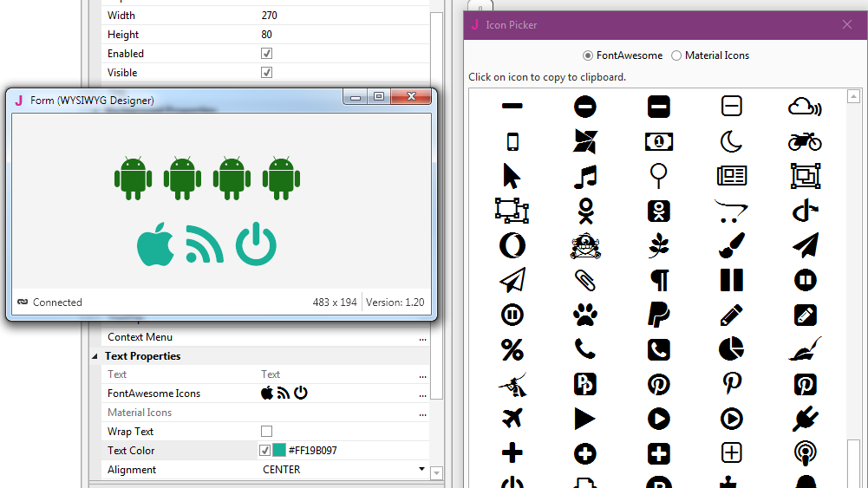Copy the plain pencil icon
Image resolution: width=868 pixels, height=488 pixels.
(x=731, y=316)
